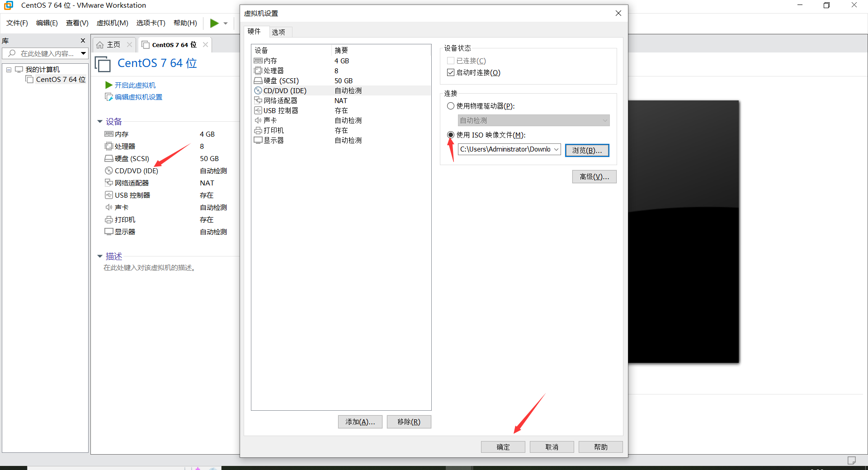The width and height of the screenshot is (868, 470).
Task: Collapse the 设备 section in main window
Action: pyautogui.click(x=100, y=121)
